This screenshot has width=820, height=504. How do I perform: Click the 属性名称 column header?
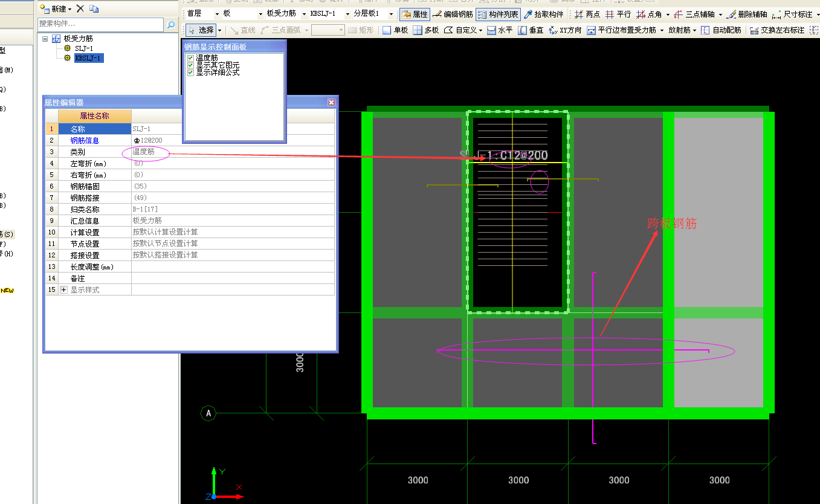(x=95, y=116)
